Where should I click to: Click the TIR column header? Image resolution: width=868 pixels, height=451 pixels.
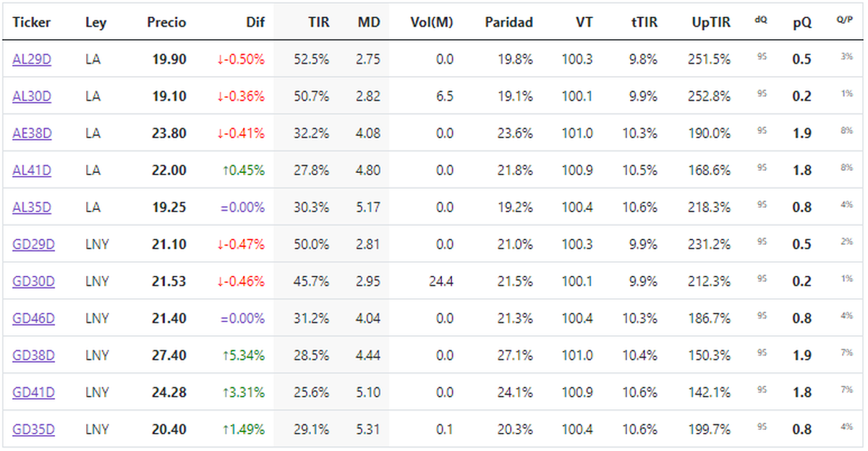[x=318, y=22]
